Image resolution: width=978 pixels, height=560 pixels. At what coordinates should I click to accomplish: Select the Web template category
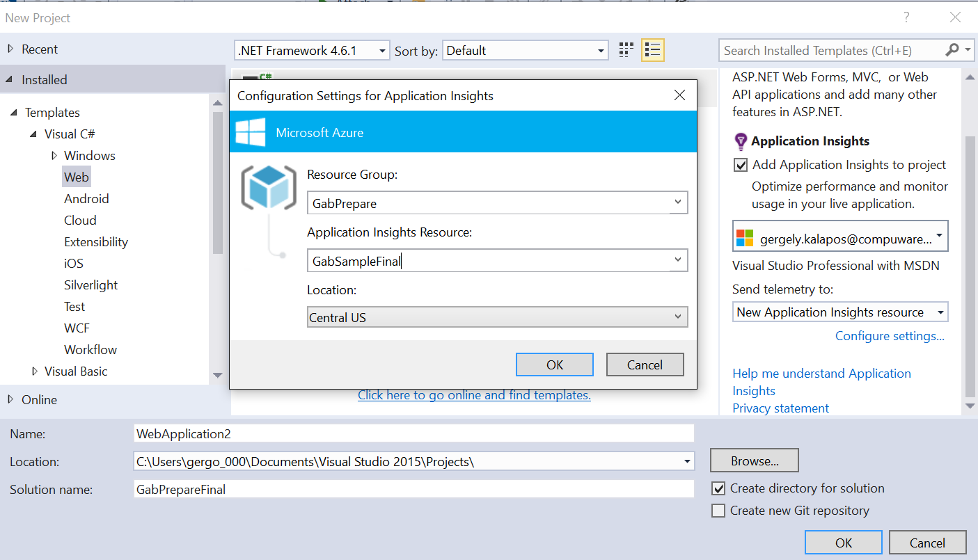pyautogui.click(x=77, y=177)
